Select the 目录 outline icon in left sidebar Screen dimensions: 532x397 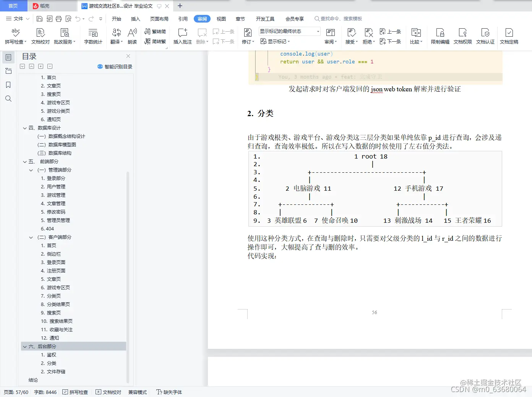pyautogui.click(x=8, y=57)
